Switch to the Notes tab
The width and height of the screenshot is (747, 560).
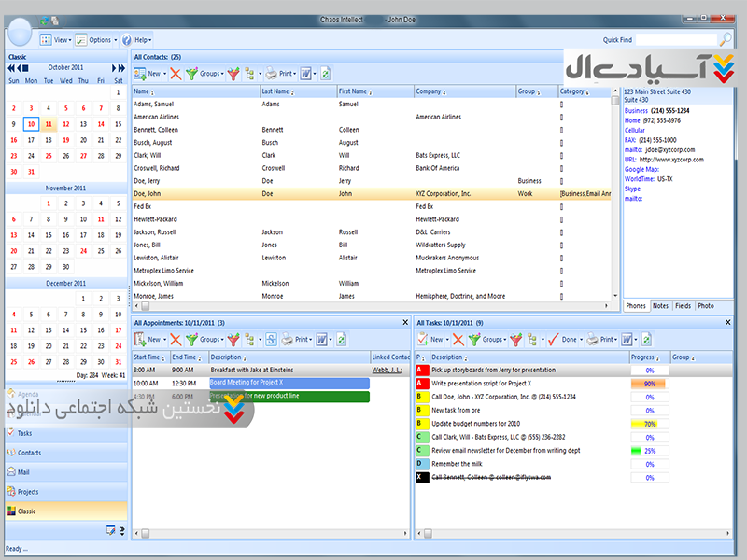click(660, 306)
